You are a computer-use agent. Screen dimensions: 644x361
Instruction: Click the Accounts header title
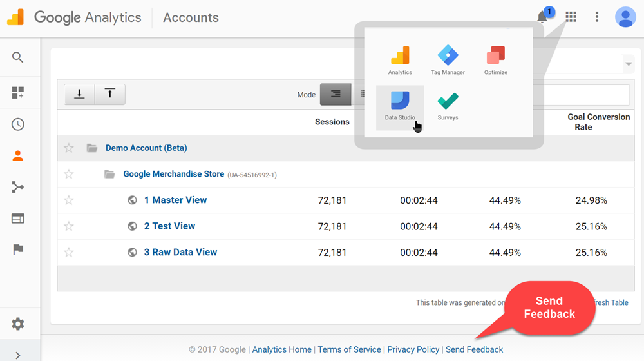click(191, 17)
